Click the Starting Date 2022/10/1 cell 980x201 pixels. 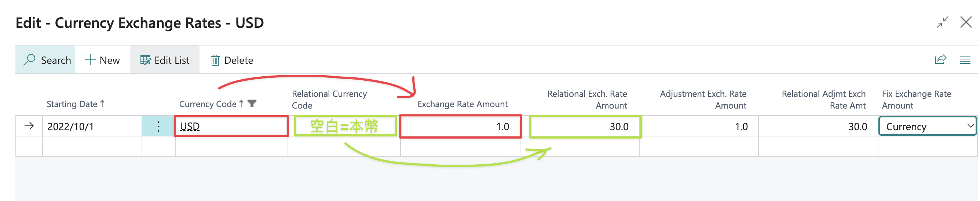point(92,127)
